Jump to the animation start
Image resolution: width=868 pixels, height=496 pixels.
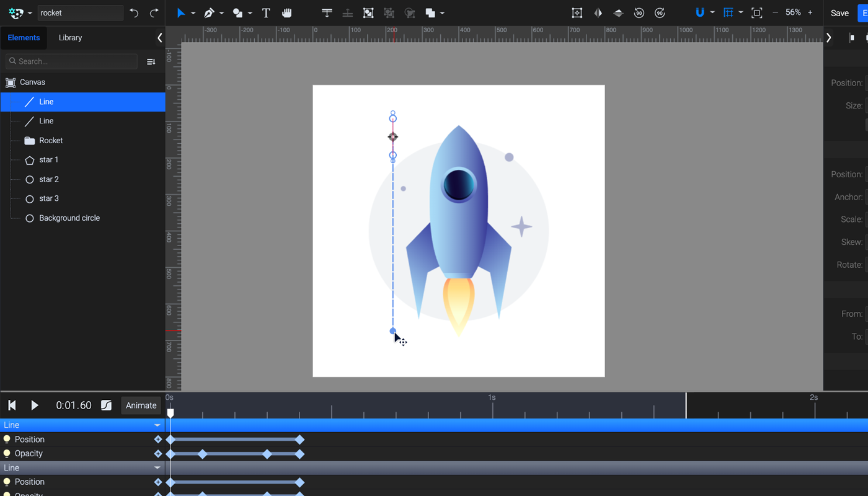[12, 405]
